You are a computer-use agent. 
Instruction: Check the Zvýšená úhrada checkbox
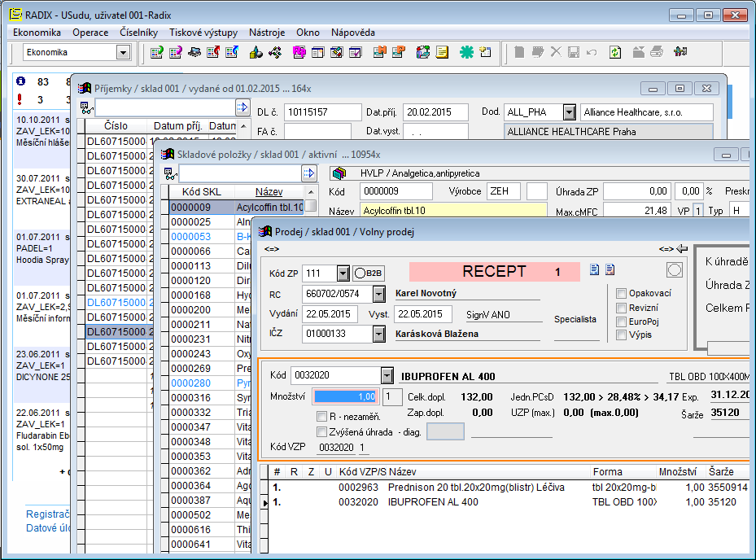321,432
